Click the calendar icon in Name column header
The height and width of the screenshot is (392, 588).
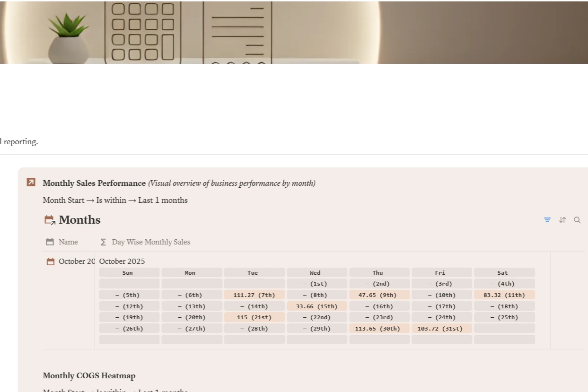click(50, 242)
